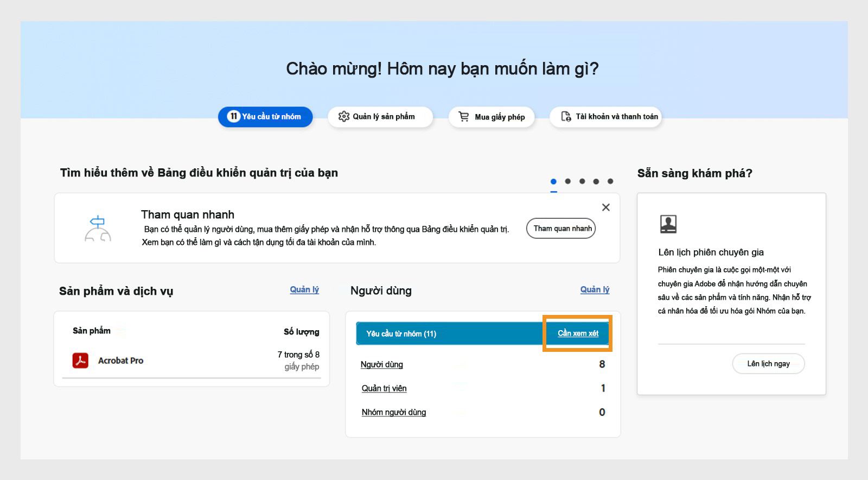Select the fourth carousel dot
The width and height of the screenshot is (868, 480).
pyautogui.click(x=596, y=181)
